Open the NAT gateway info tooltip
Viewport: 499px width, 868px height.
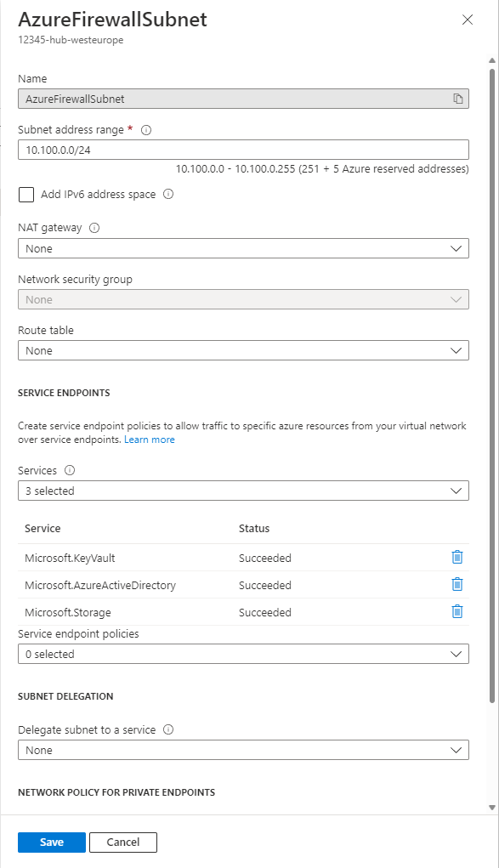pyautogui.click(x=94, y=227)
